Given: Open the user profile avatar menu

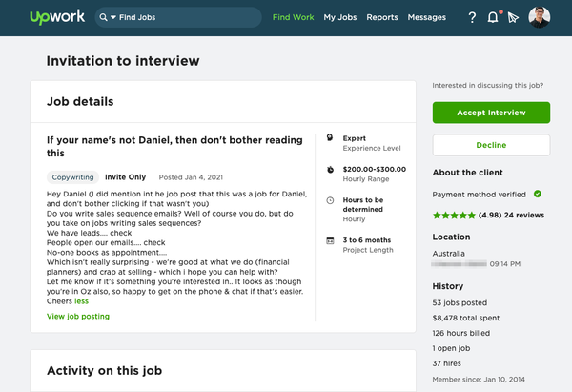Looking at the screenshot, I should 540,17.
